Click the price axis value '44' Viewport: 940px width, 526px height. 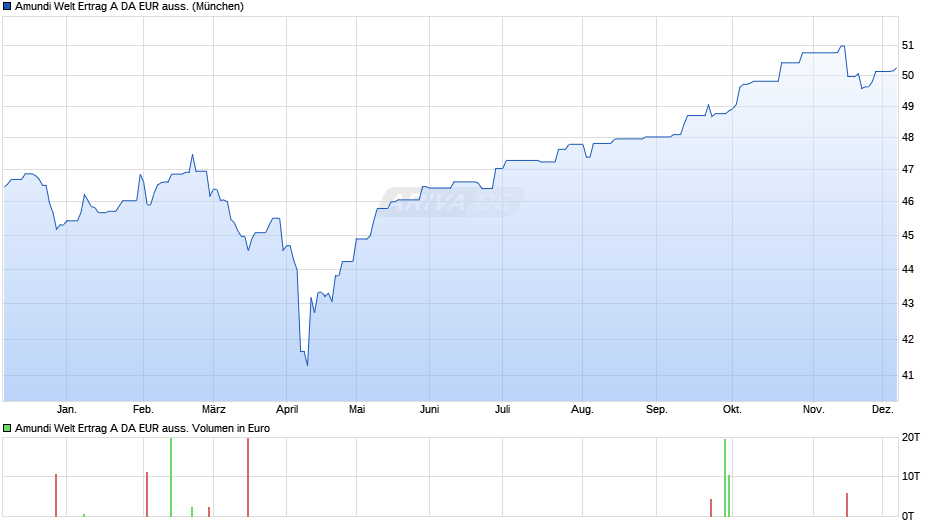[x=908, y=269]
